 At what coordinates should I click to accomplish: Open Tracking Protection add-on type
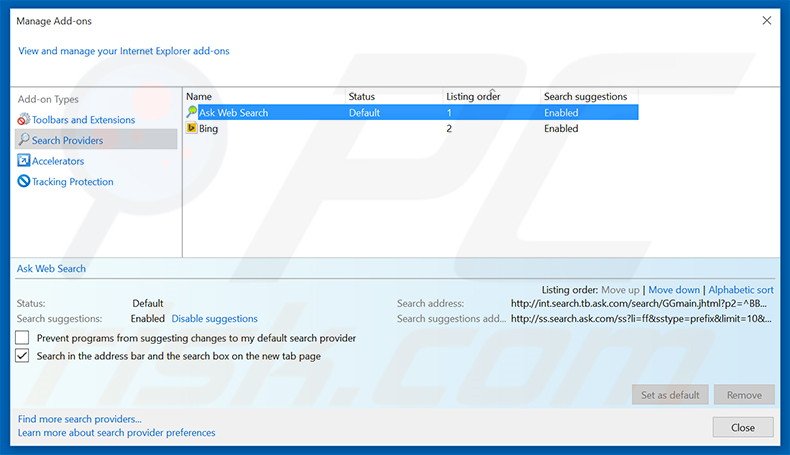coord(73,182)
